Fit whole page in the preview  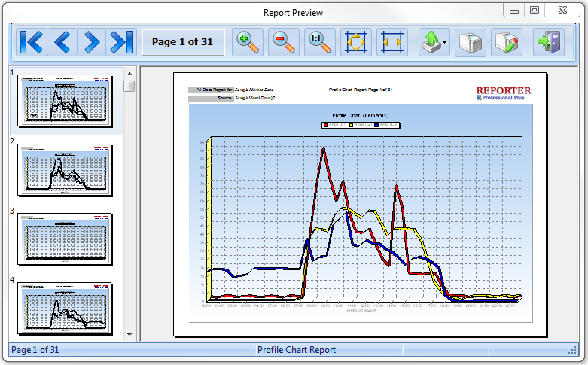pyautogui.click(x=356, y=42)
